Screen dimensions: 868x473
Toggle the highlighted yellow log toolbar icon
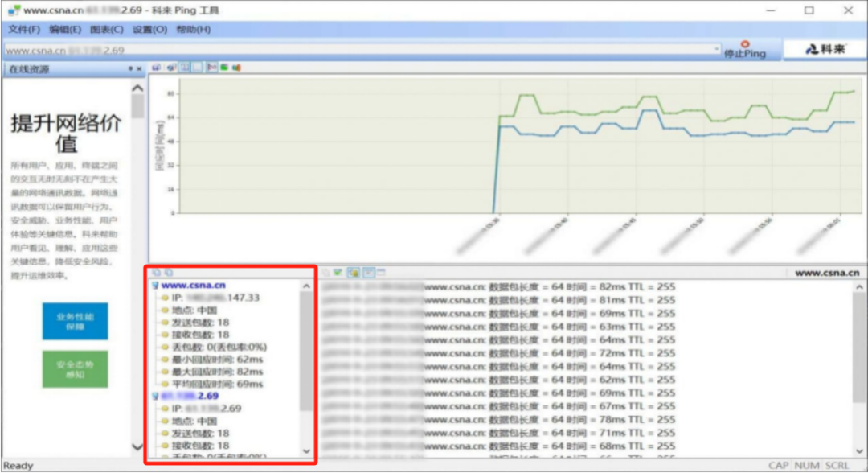pos(353,272)
